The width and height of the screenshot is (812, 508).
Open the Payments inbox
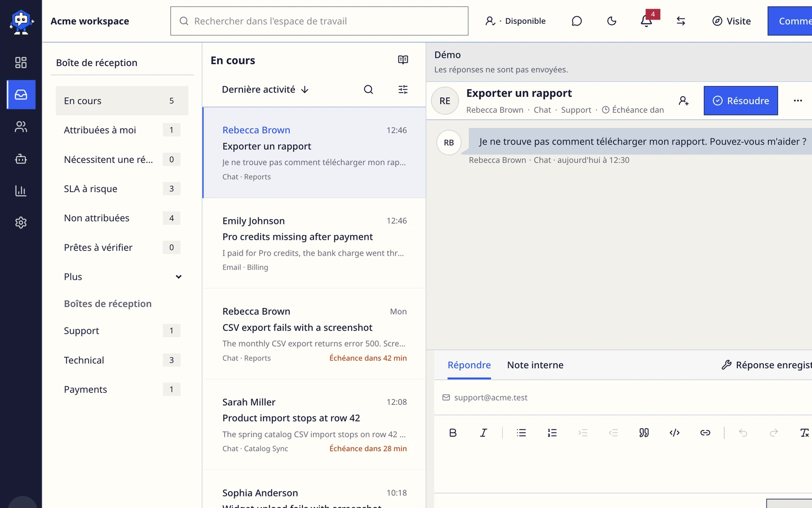(122, 389)
